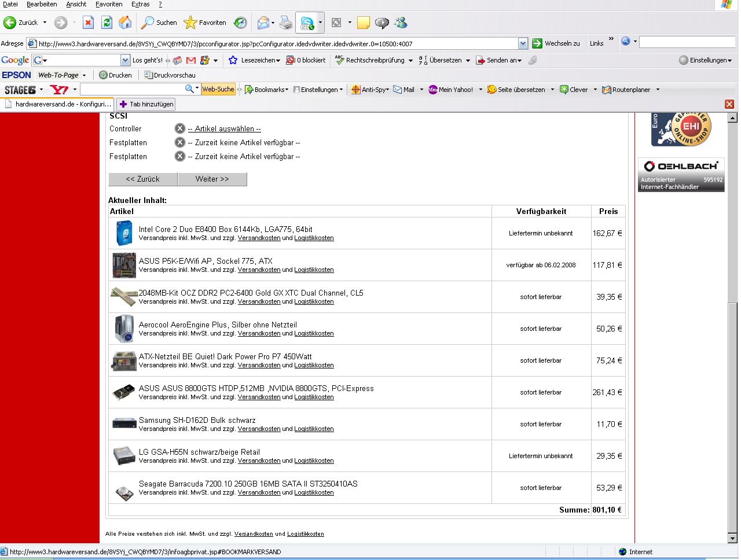
Task: Select the hardwareversand.de tab
Action: click(x=57, y=104)
